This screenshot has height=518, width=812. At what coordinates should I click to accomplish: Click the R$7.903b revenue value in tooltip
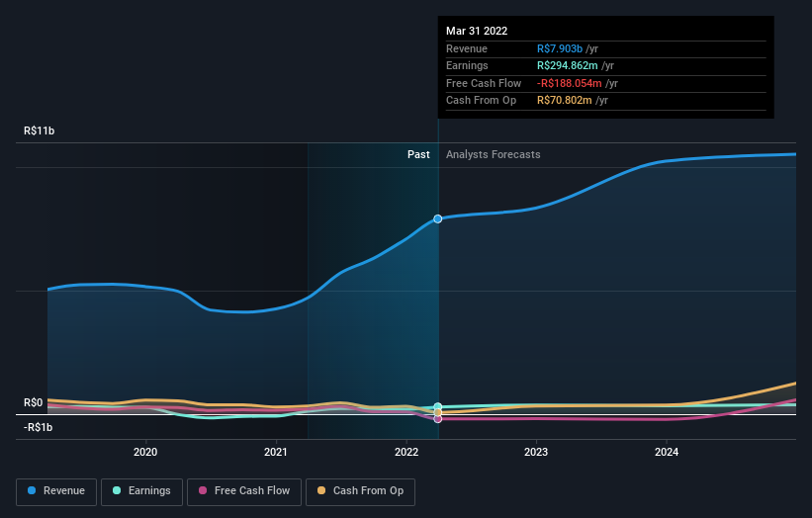point(559,48)
